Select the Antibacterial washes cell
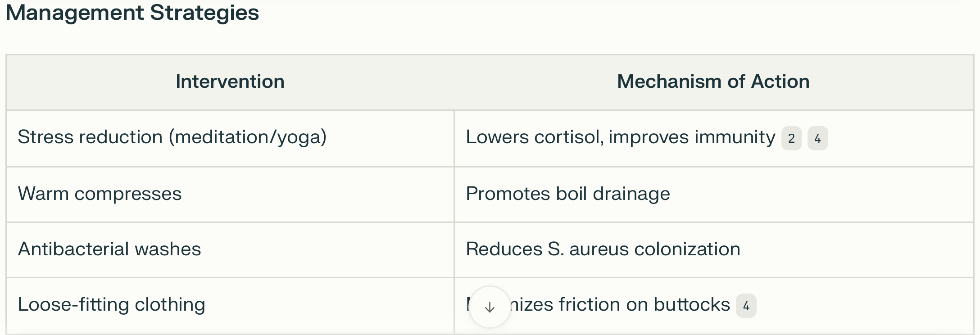 tap(230, 249)
